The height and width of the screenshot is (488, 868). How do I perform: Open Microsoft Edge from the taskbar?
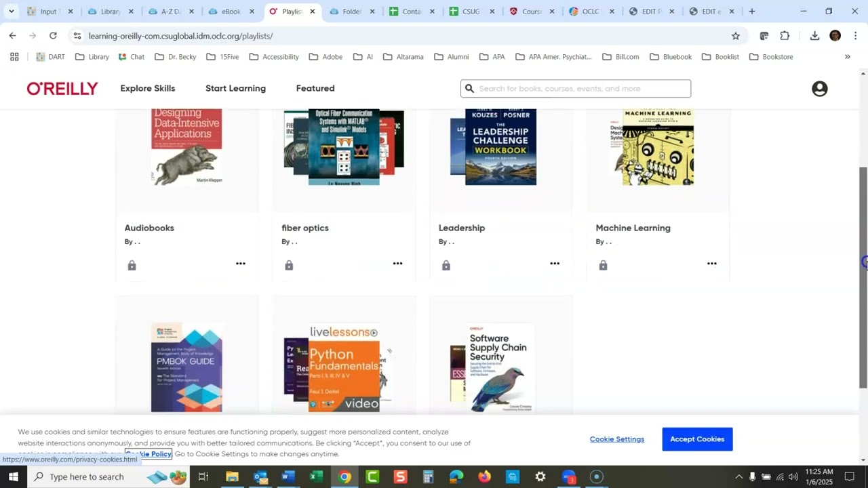pyautogui.click(x=456, y=477)
